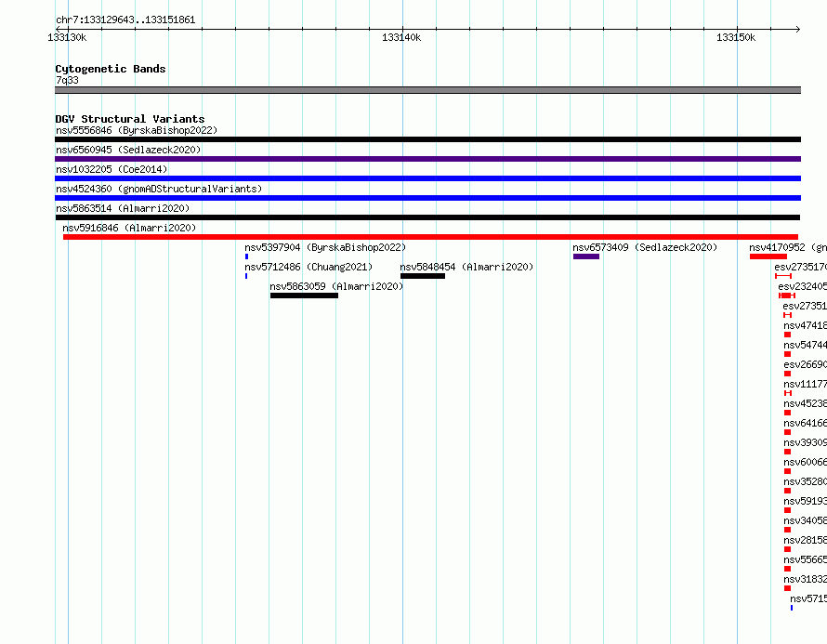Select the black nsv5848454 variant bar
827x644 pixels.
pos(423,276)
